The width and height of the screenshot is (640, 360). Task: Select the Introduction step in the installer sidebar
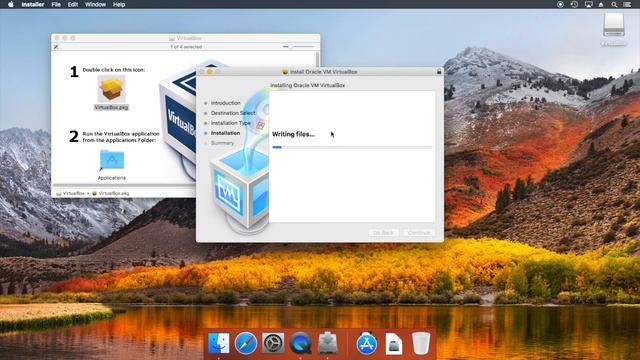(x=225, y=103)
